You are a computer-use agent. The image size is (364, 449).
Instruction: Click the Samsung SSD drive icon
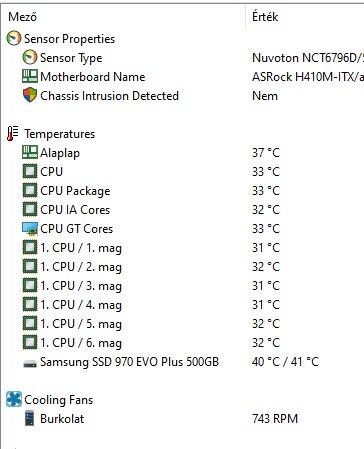point(30,363)
